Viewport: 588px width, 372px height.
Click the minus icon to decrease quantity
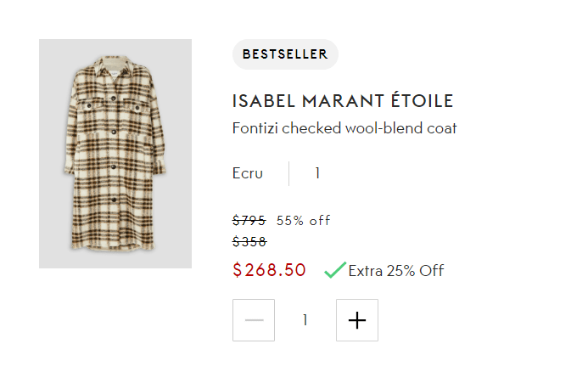(x=254, y=320)
